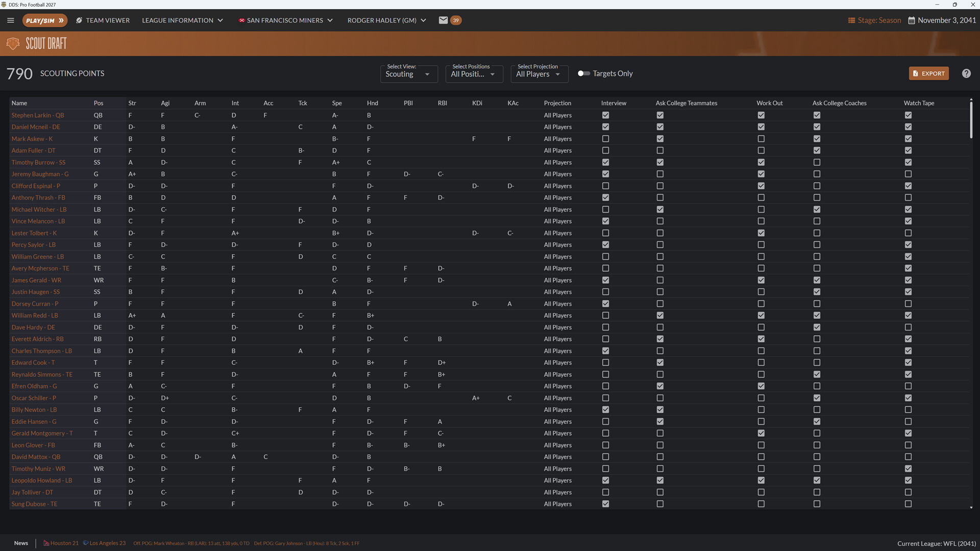
Task: Open the Select Projection dropdown
Action: pos(540,74)
